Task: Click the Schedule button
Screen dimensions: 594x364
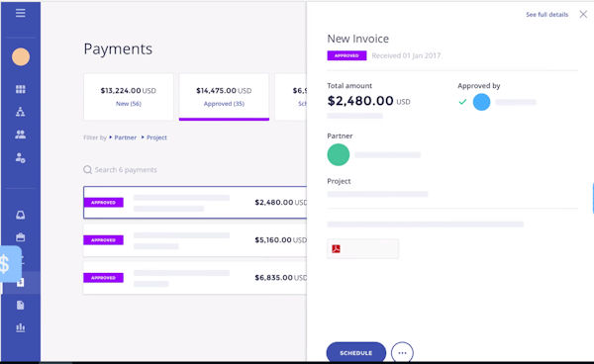Action: 356,352
